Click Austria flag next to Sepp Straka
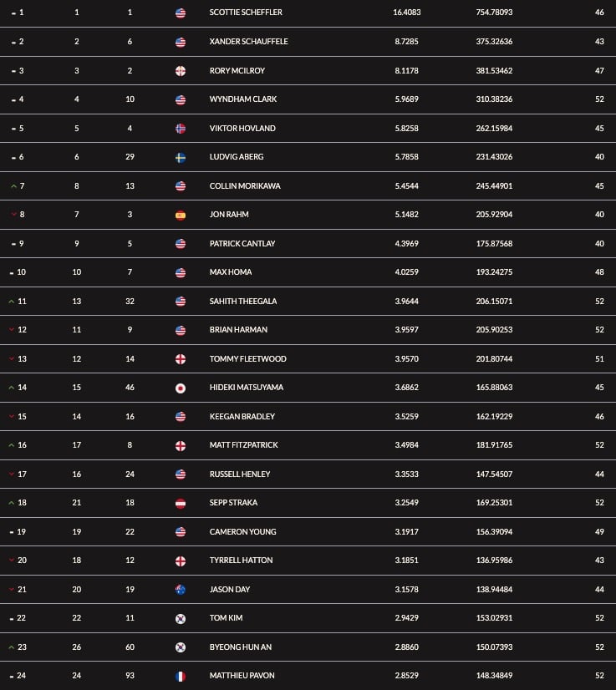 click(180, 504)
